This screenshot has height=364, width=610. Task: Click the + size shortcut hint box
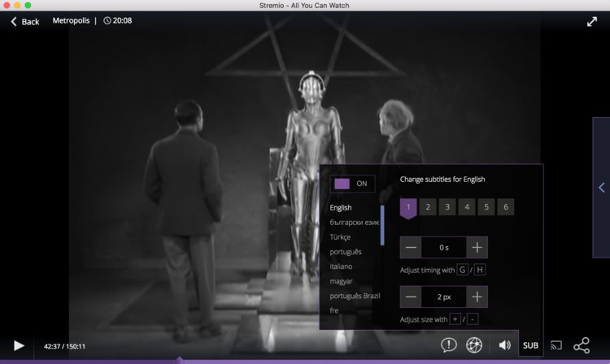pyautogui.click(x=455, y=319)
